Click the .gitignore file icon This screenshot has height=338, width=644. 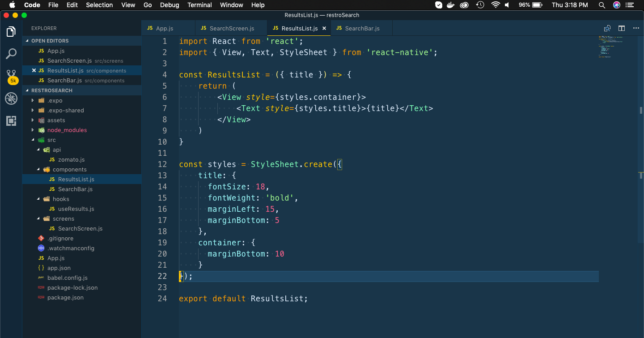coord(41,238)
